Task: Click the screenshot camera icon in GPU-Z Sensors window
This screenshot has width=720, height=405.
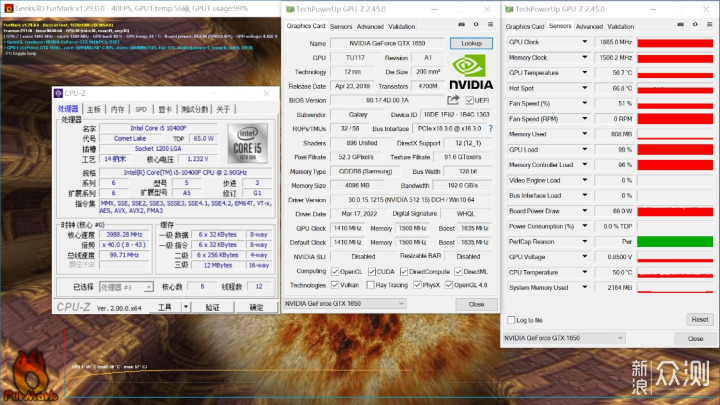Action: point(681,24)
